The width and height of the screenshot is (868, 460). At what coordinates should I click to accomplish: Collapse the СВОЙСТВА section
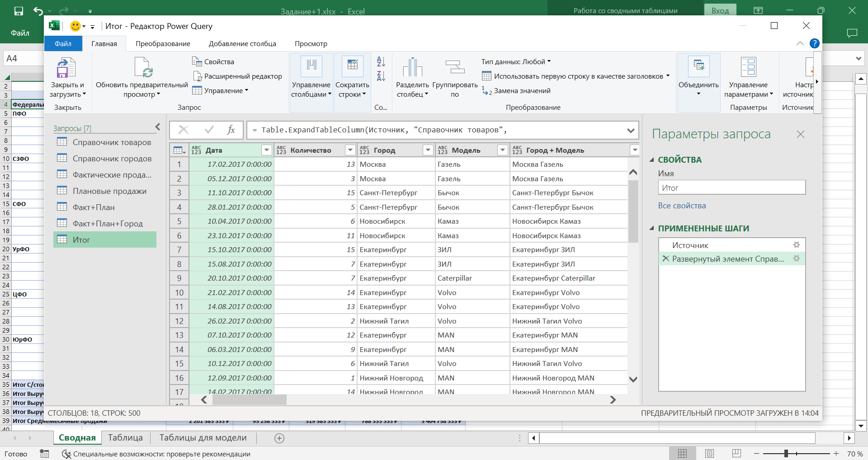[652, 160]
